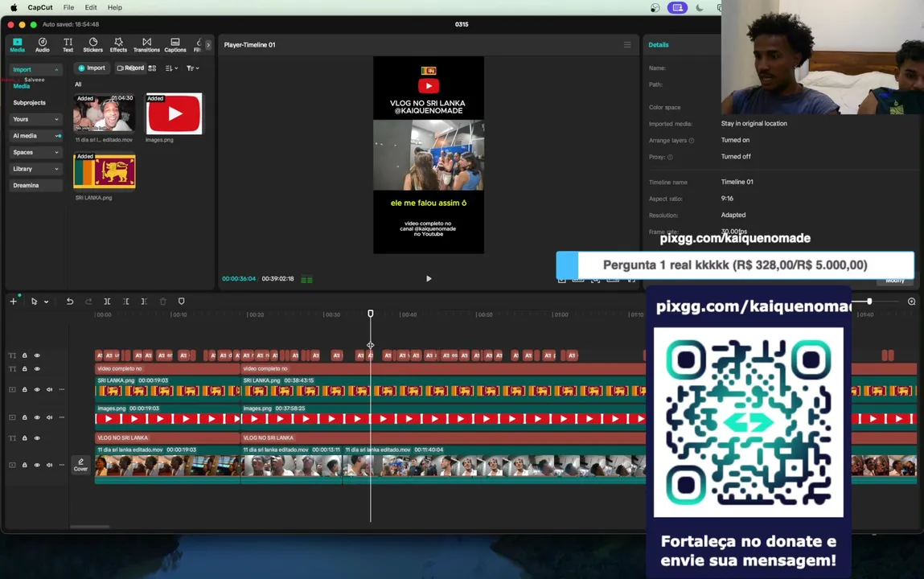This screenshot has width=924, height=579.
Task: Lock the 'video completo no' text track
Action: point(25,369)
